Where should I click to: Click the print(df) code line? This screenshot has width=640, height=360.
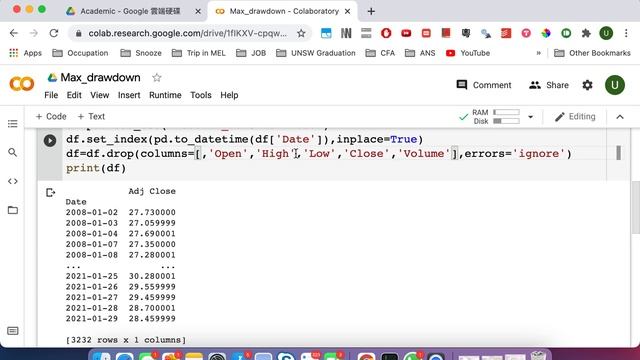tap(96, 168)
